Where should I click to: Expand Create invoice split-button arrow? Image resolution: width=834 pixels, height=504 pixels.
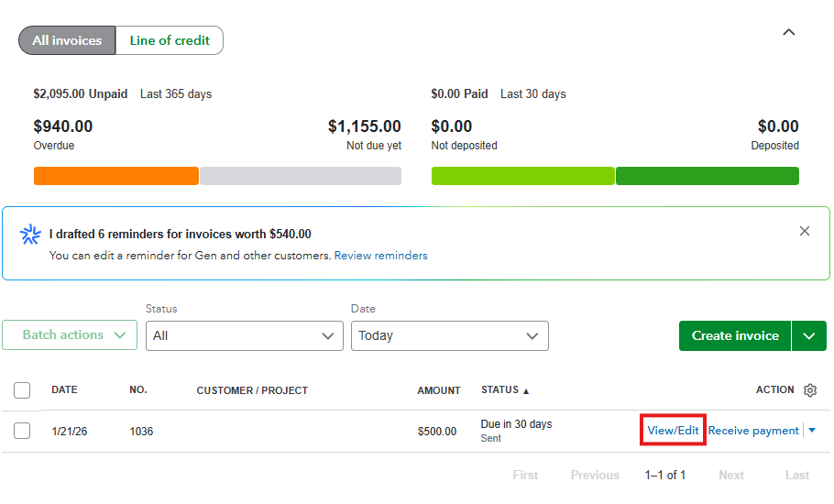809,335
